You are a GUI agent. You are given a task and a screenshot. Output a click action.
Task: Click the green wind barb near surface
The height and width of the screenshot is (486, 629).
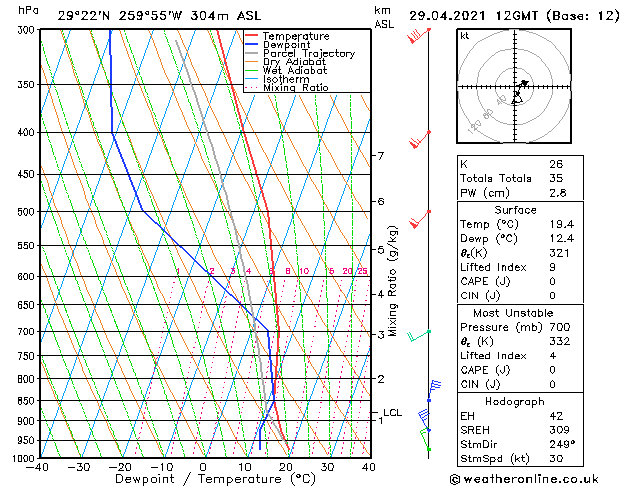click(425, 440)
